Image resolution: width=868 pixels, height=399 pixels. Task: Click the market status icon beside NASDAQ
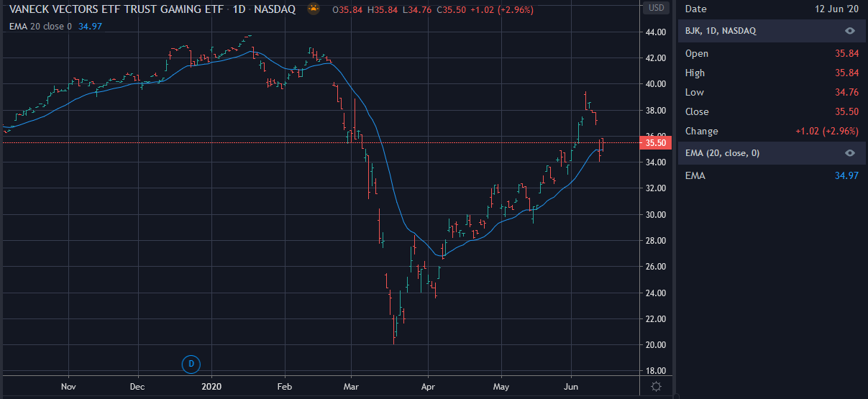pos(314,9)
